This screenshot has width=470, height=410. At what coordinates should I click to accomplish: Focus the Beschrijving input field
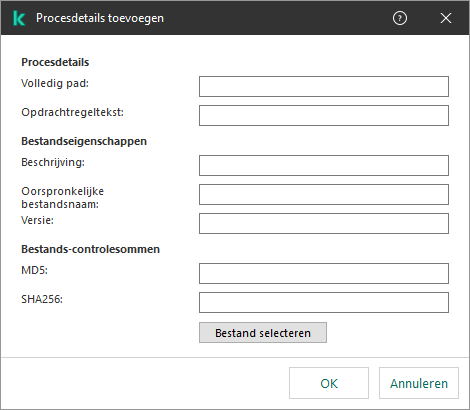[324, 165]
